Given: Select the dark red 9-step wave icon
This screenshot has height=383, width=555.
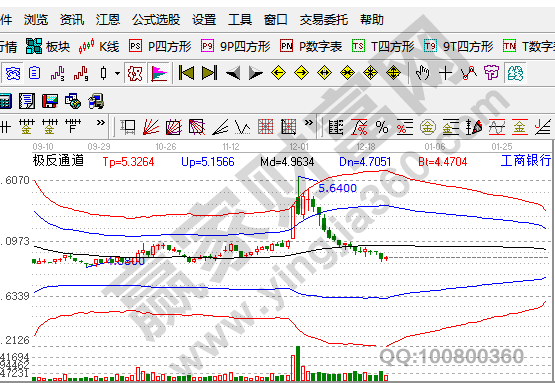Looking at the screenshot, I should click(x=81, y=73).
